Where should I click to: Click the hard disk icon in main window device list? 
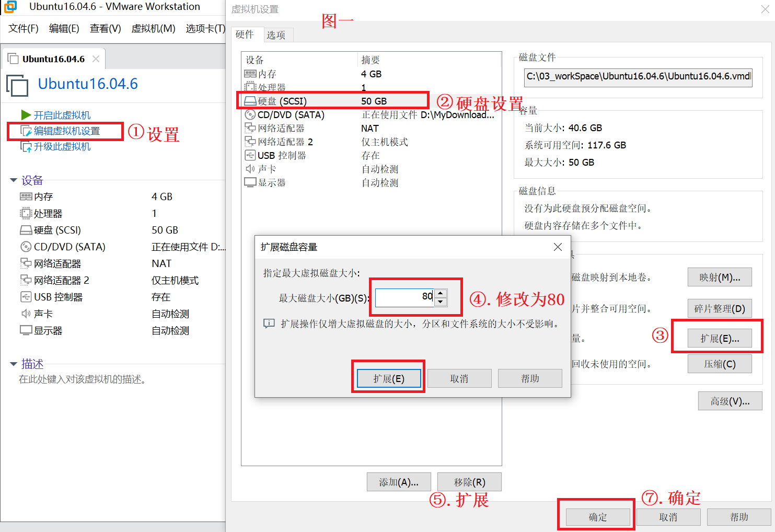tap(26, 230)
